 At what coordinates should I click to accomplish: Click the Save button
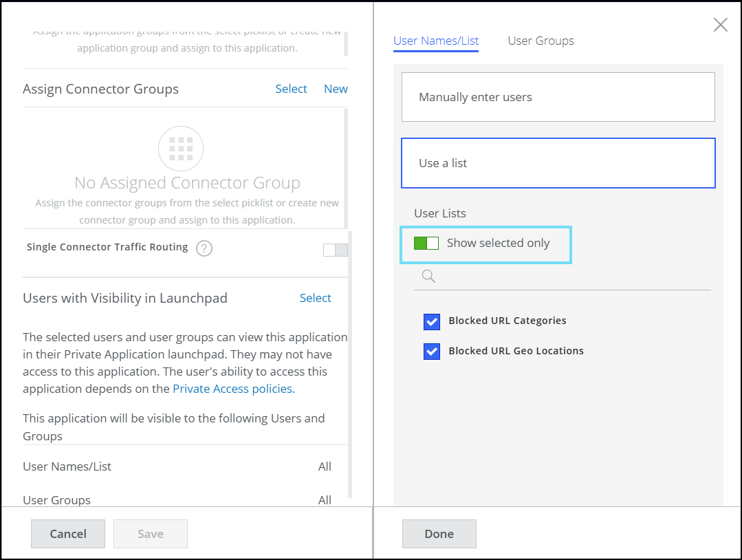[x=151, y=534]
